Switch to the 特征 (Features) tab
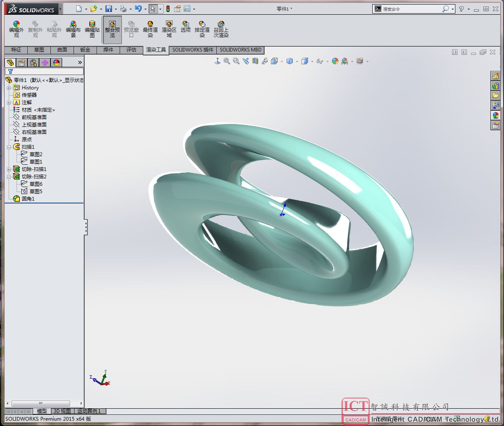 16,50
